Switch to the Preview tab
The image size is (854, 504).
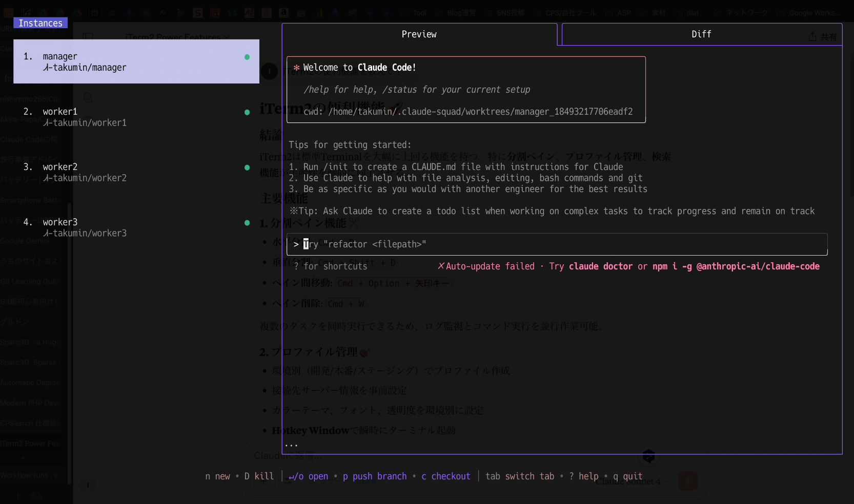coord(419,34)
